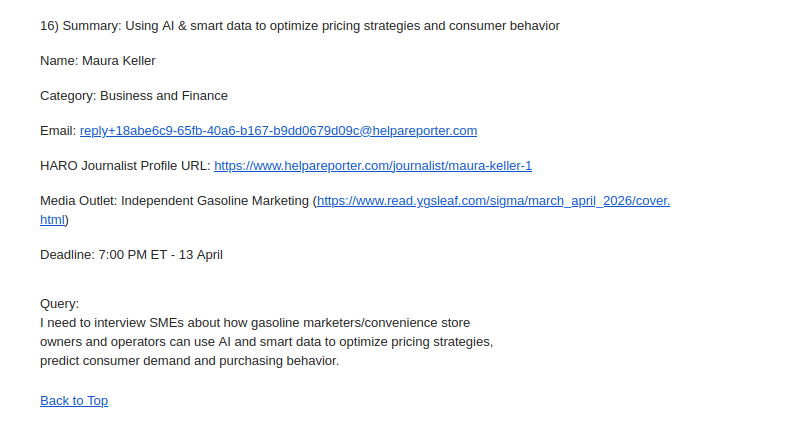Image resolution: width=800 pixels, height=422 pixels.
Task: Click the deadline "7:00 PM ET - 13 April"
Action: [160, 255]
